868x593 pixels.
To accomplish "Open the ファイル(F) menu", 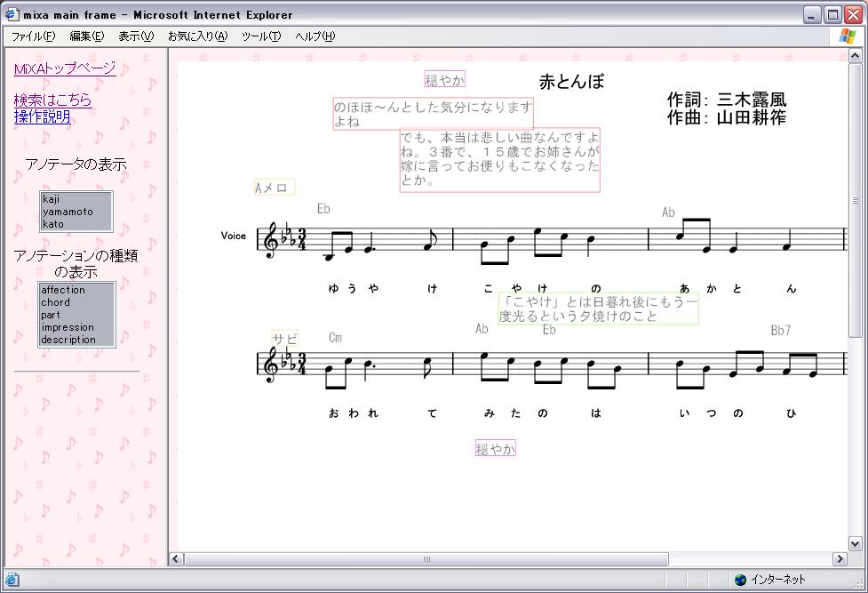I will 33,36.
